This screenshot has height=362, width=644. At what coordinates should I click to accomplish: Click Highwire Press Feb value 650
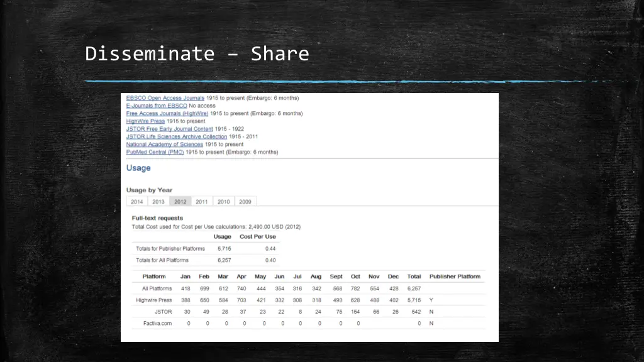pos(204,300)
